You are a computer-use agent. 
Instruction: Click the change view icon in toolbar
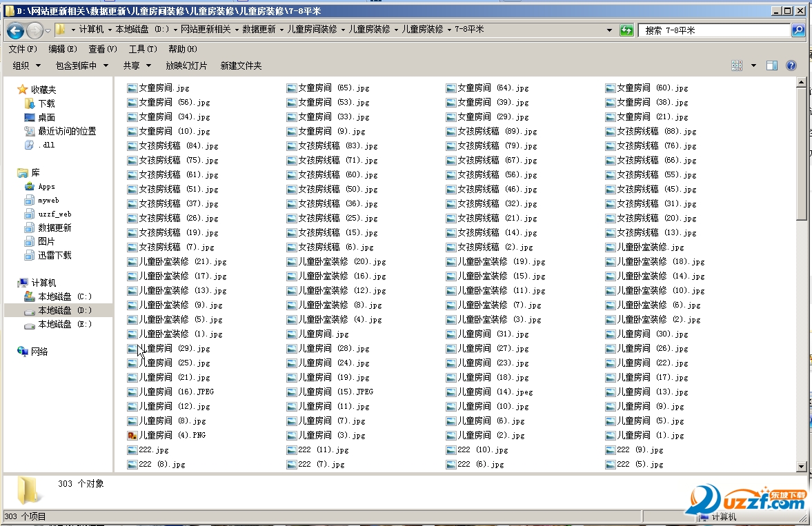[737, 65]
